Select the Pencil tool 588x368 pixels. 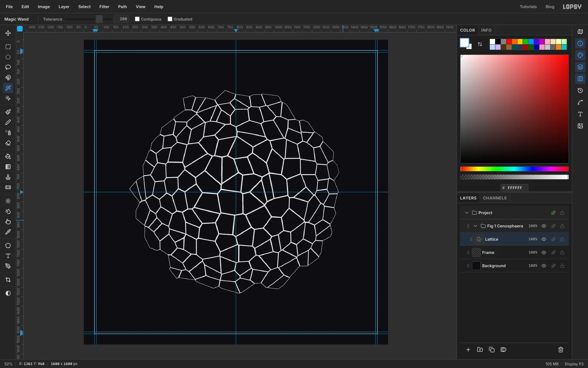tap(8, 122)
